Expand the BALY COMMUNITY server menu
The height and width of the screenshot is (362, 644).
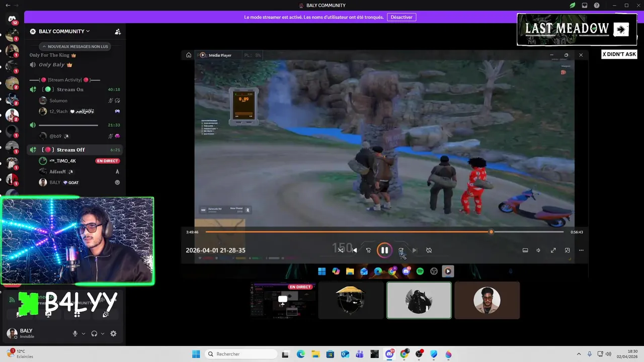click(63, 31)
